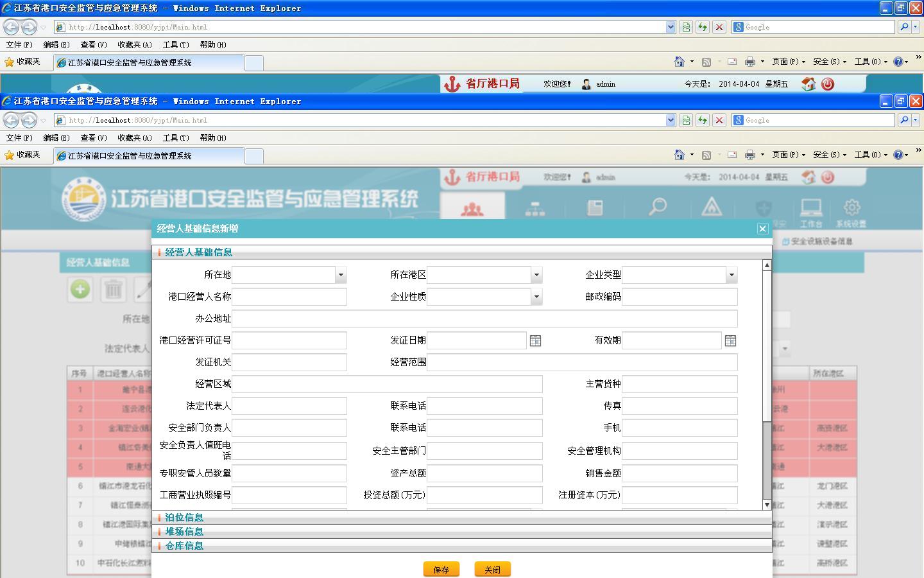Open the 有效期 calendar picker
This screenshot has width=924, height=578.
(x=730, y=341)
